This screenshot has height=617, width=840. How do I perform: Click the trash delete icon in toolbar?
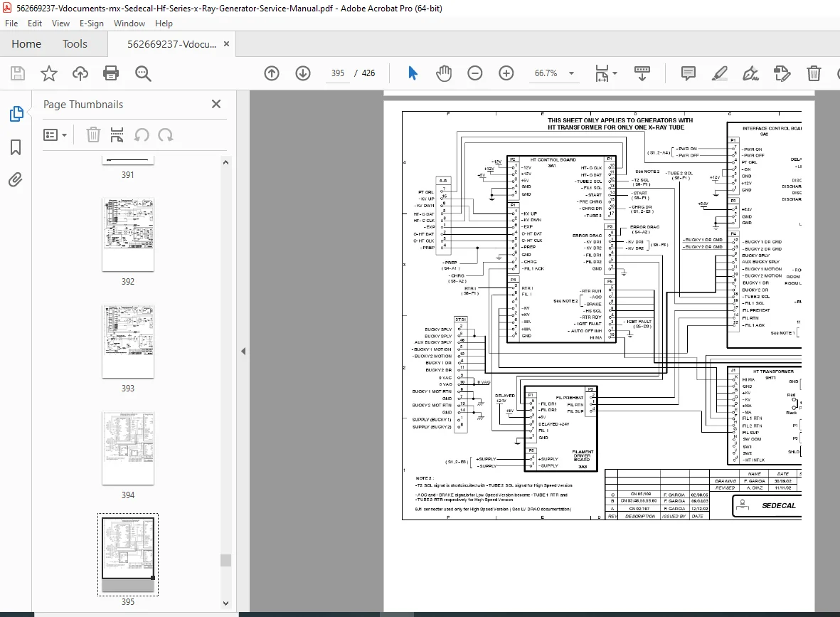814,73
